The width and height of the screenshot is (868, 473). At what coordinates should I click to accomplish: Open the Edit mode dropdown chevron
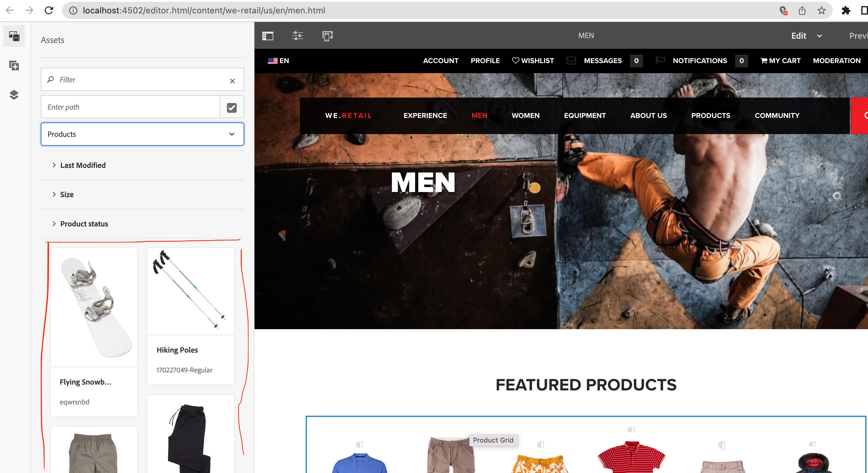pos(820,36)
